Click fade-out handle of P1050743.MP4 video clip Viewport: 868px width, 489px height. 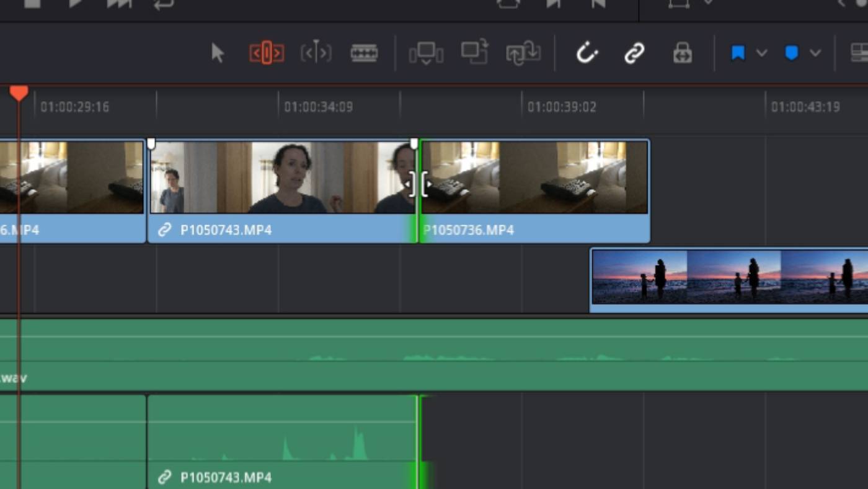click(x=414, y=144)
